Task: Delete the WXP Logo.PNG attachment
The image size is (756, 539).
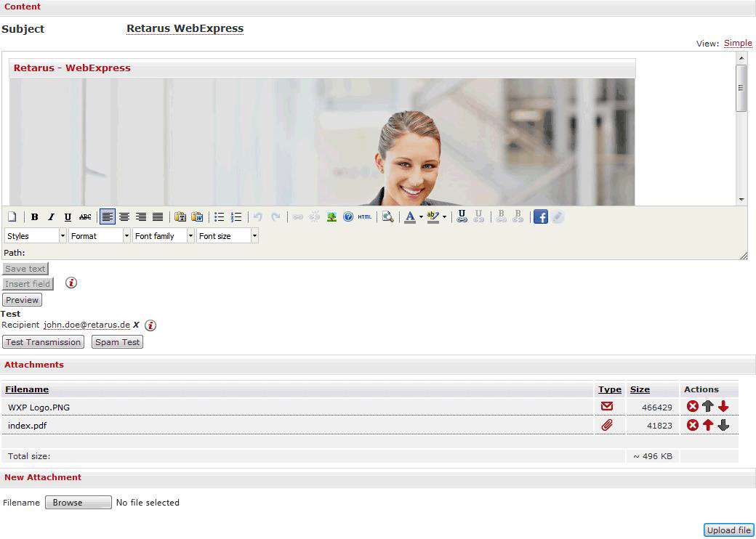Action: pos(692,407)
